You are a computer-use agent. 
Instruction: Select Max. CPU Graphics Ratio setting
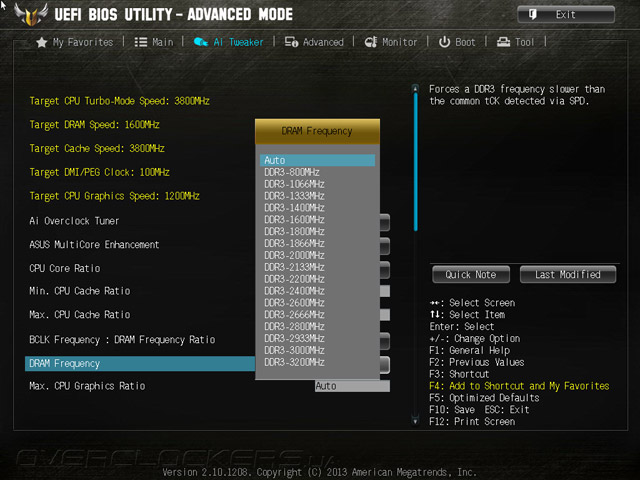[87, 386]
